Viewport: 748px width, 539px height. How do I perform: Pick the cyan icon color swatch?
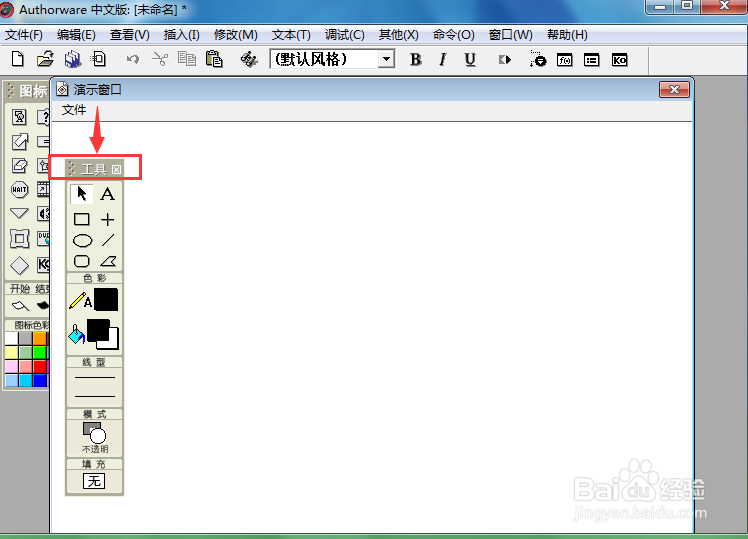(25, 380)
